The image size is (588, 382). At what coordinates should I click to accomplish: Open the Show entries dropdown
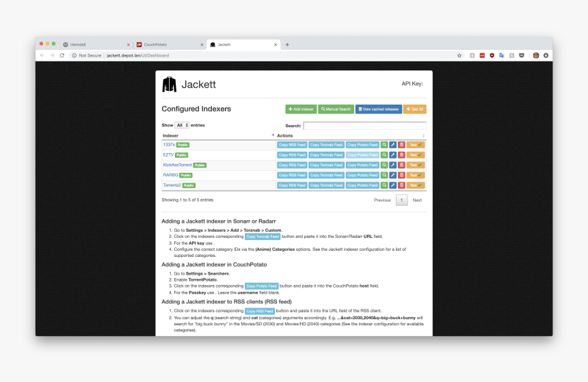182,125
